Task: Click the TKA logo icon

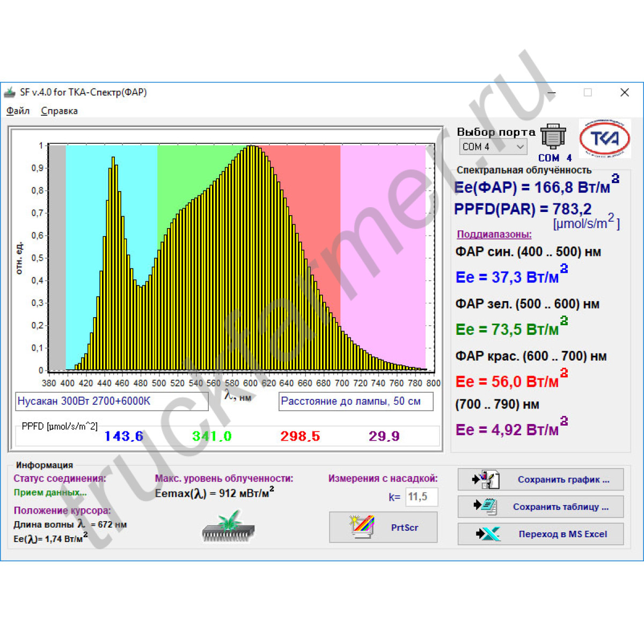Action: tap(605, 138)
